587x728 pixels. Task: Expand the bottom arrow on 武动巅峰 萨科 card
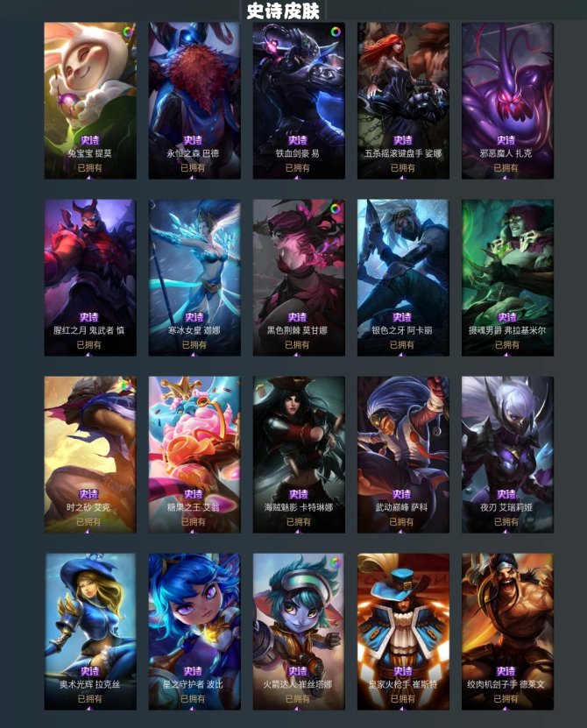click(401, 531)
